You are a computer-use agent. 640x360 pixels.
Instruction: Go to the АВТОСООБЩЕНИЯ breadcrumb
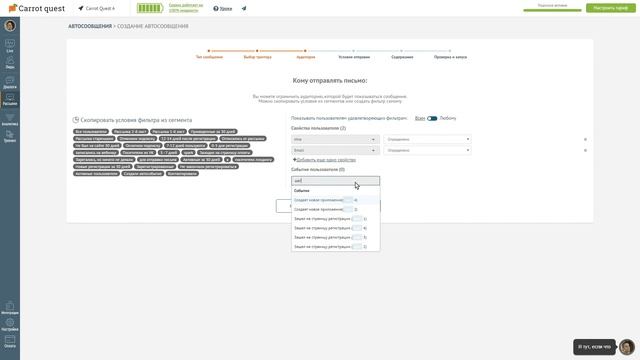coord(90,26)
